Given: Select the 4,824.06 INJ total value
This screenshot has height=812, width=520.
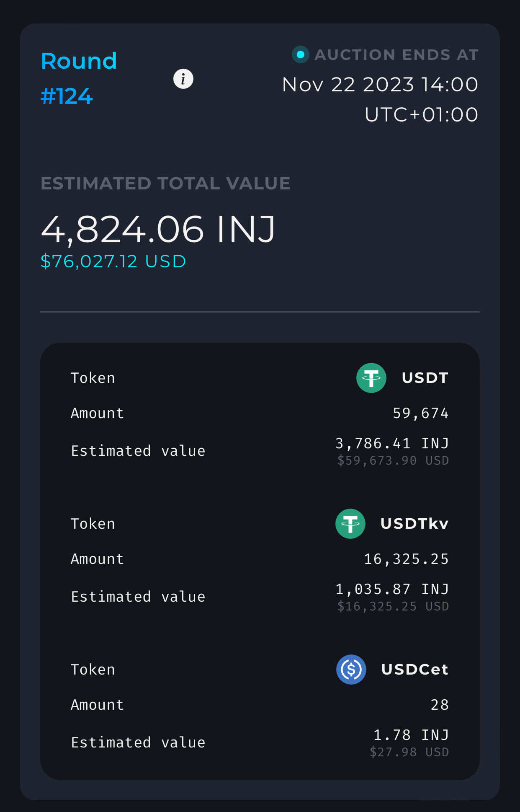Looking at the screenshot, I should pyautogui.click(x=158, y=229).
